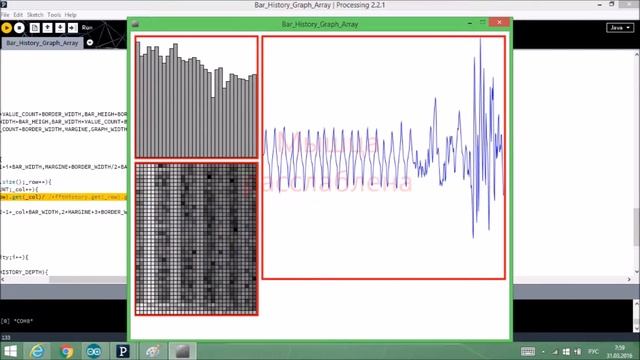The width and height of the screenshot is (640, 360).
Task: Open Internet Explorer from the taskbar
Action: [x=37, y=351]
